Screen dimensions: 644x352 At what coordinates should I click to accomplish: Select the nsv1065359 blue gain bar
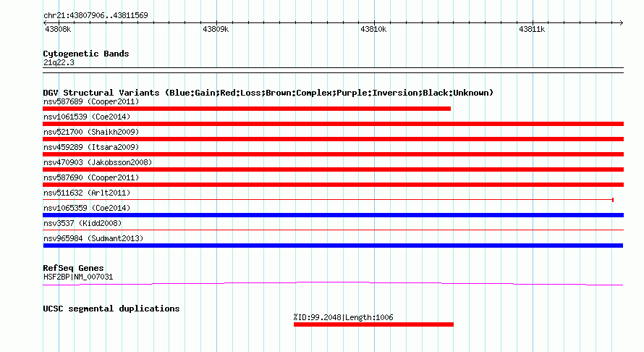[333, 215]
